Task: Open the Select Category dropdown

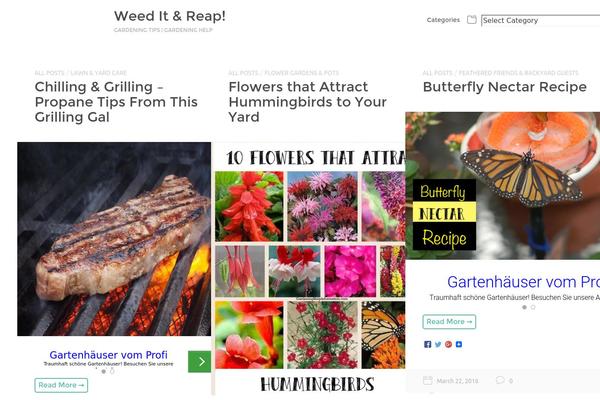Action: (540, 20)
